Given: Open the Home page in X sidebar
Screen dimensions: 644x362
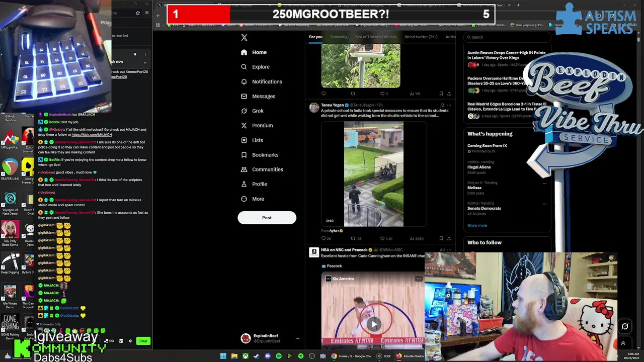Looking at the screenshot, I should pyautogui.click(x=254, y=52).
